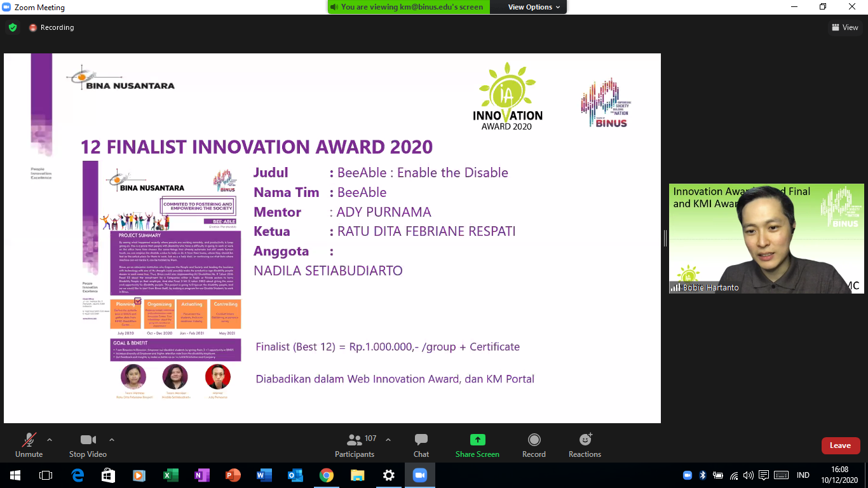Viewport: 868px width, 488px height.
Task: Open audio options arrow next to Unmute
Action: pyautogui.click(x=50, y=440)
